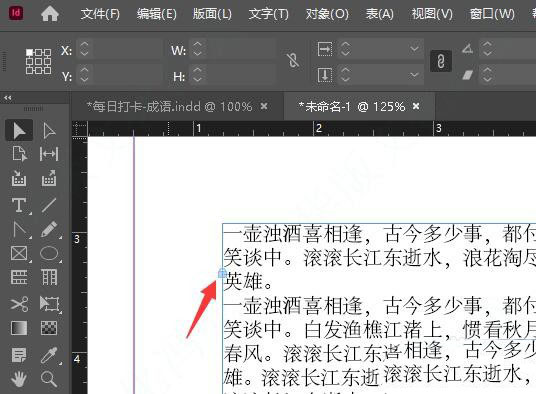The image size is (536, 394).
Task: Select the Content Placer tool
Action: (x=49, y=178)
